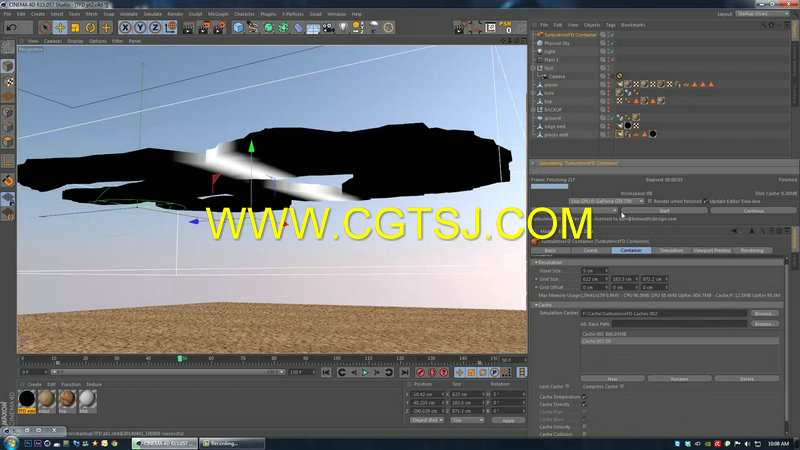The image size is (800, 450).
Task: Add a Camera object from toolbar
Action: 328,28
